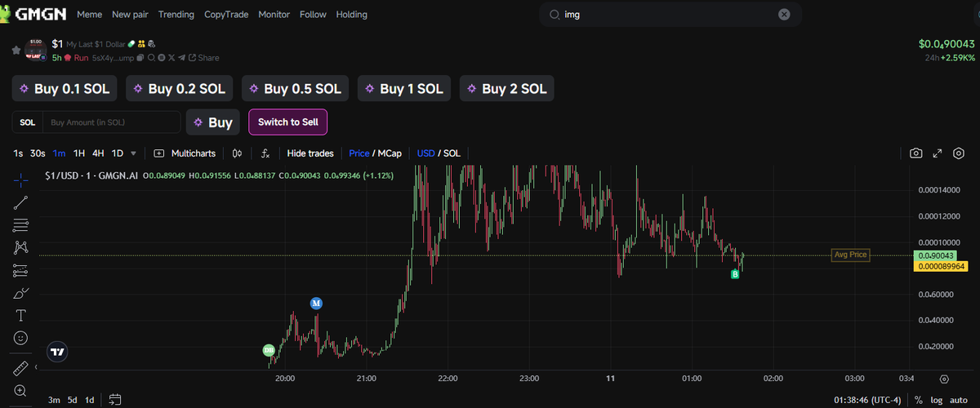Click the TradingView logo badge
980x408 pixels.
click(57, 353)
